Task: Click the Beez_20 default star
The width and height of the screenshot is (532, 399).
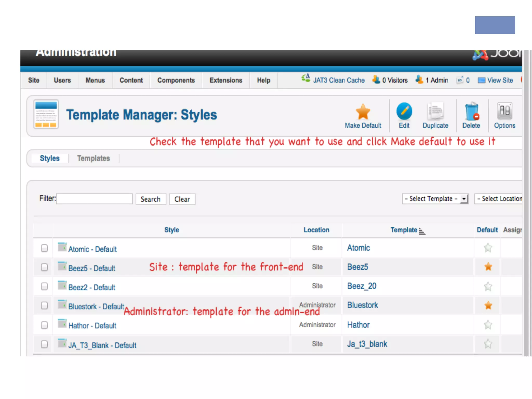Action: [488, 286]
